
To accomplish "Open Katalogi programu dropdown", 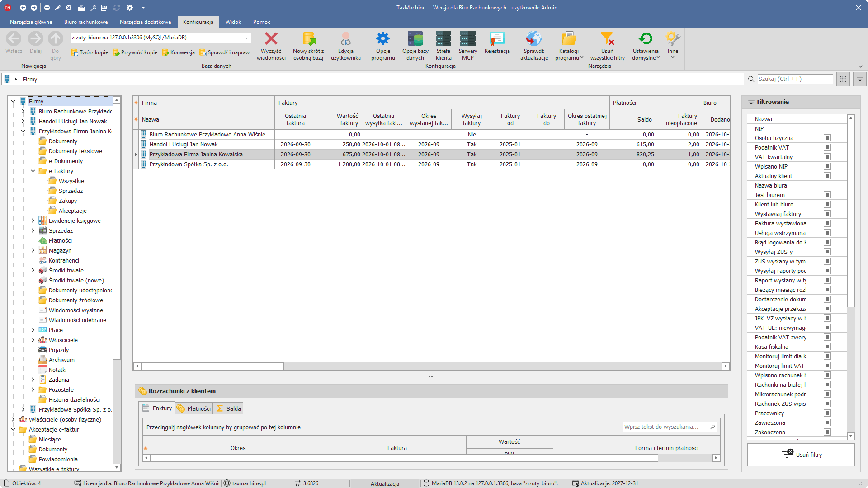I will pos(569,46).
